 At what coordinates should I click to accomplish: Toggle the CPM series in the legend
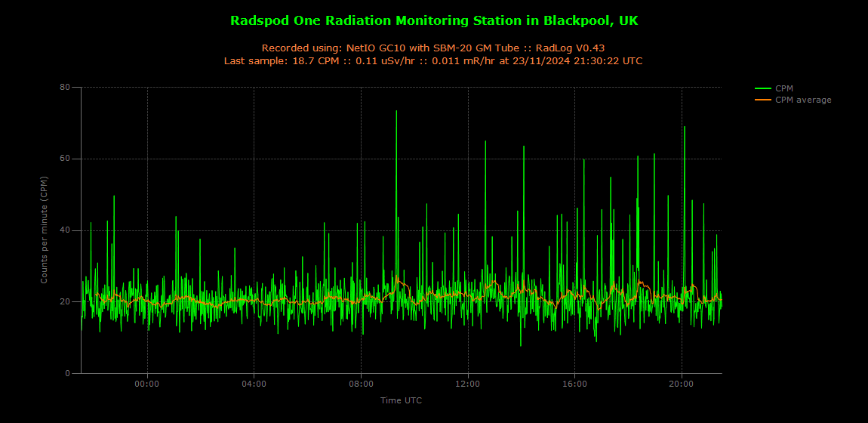pos(774,88)
